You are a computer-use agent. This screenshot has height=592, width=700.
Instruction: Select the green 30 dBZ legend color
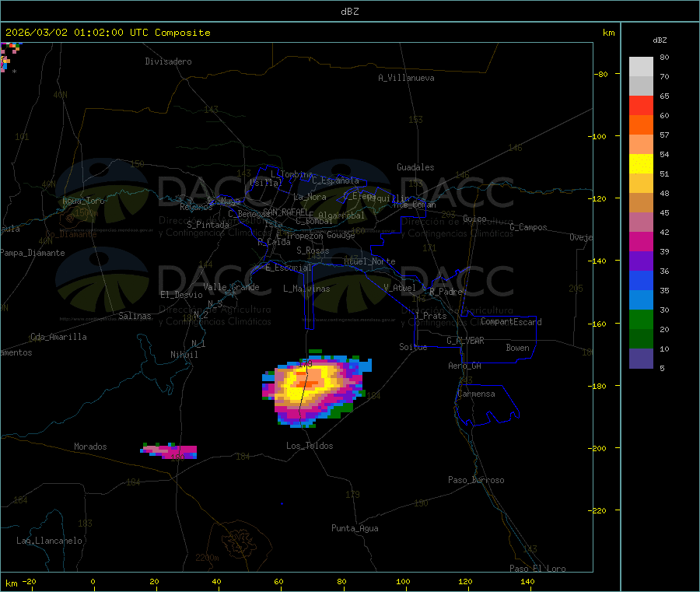coord(641,319)
